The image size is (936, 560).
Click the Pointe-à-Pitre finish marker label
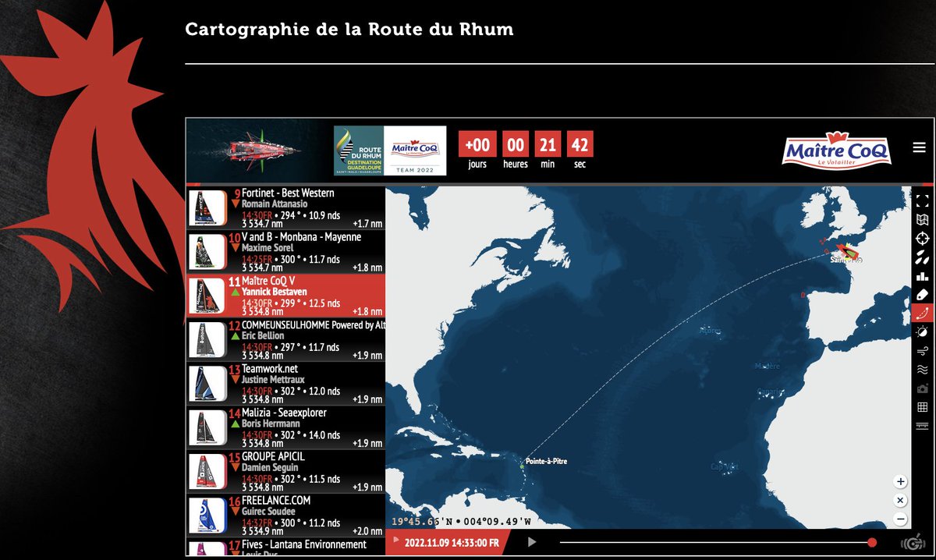(546, 462)
